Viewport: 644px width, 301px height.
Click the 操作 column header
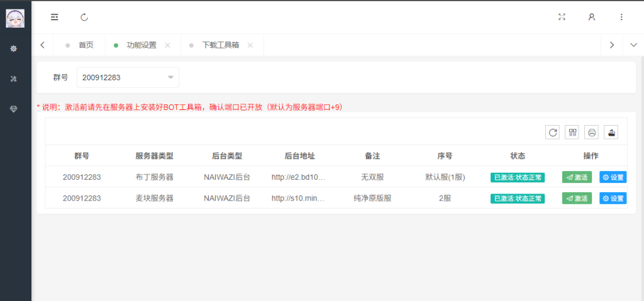click(x=591, y=156)
